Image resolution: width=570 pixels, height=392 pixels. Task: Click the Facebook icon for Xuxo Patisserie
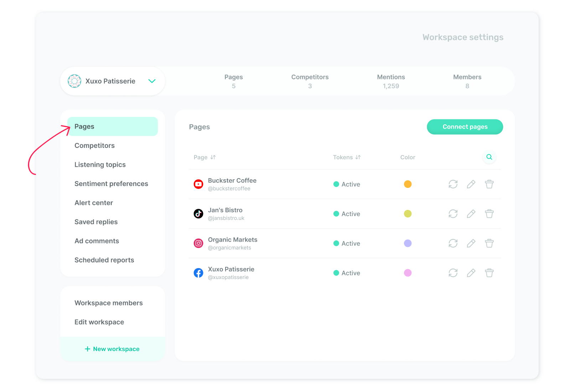(198, 273)
